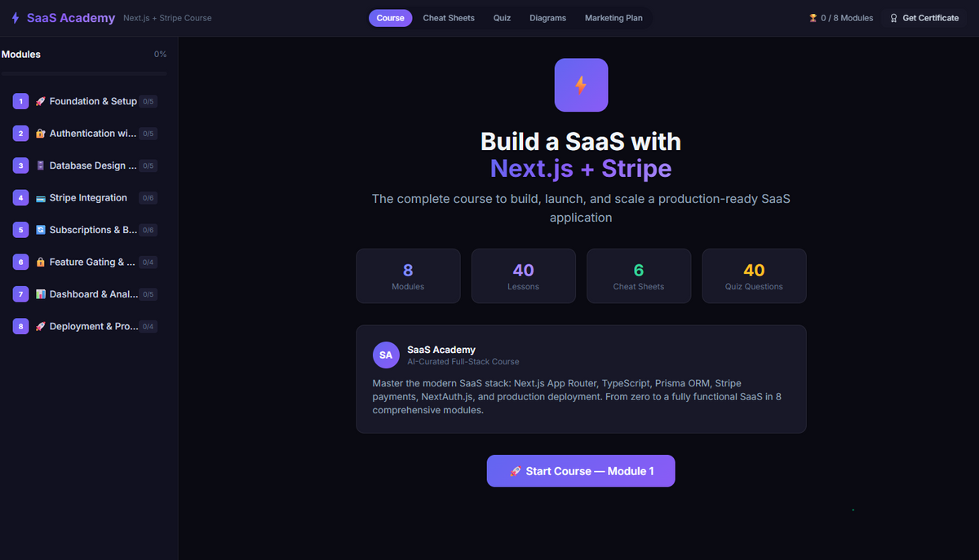Open the Marketing Plan tab
This screenshot has height=560, width=979.
coord(614,18)
